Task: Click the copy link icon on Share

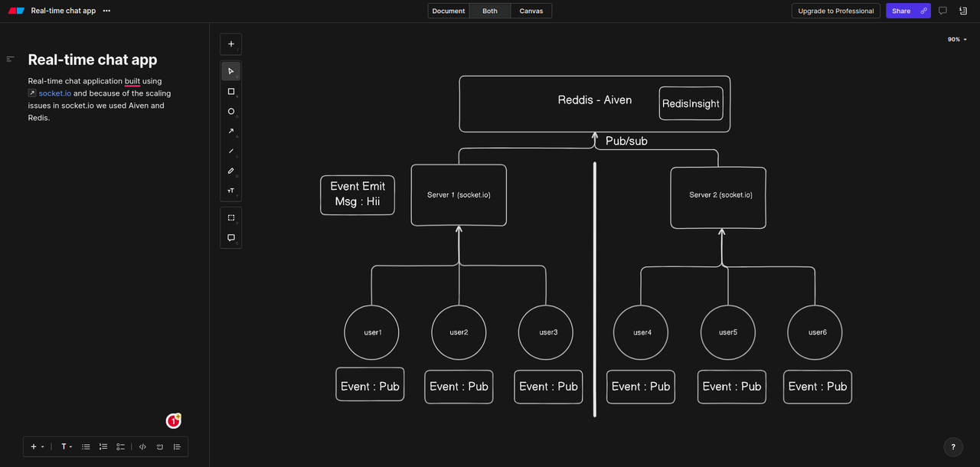Action: 923,11
